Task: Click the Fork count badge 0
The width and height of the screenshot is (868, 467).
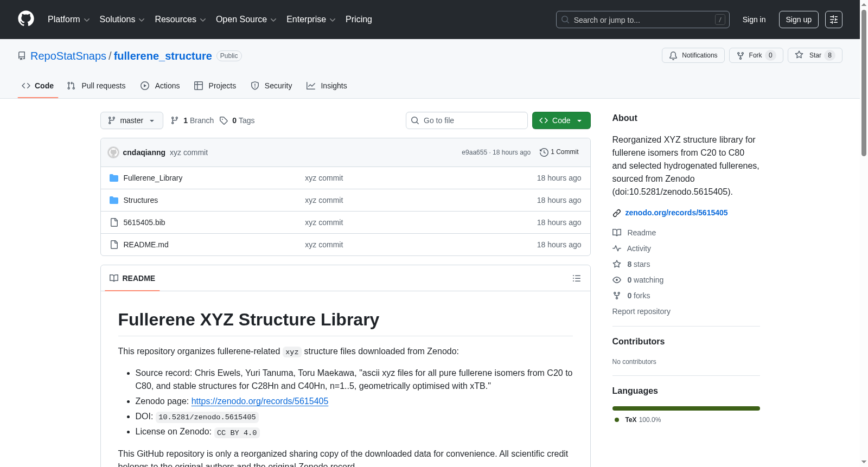Action: (x=770, y=55)
